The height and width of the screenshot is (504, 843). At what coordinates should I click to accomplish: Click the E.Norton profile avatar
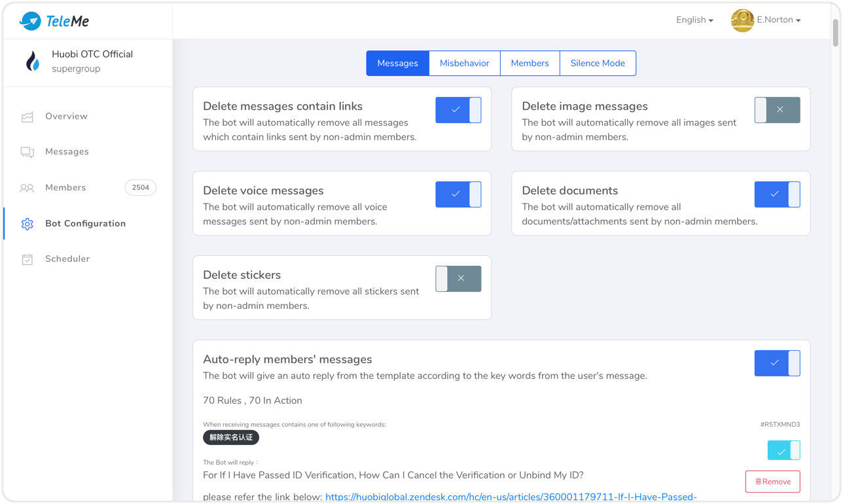(x=742, y=20)
